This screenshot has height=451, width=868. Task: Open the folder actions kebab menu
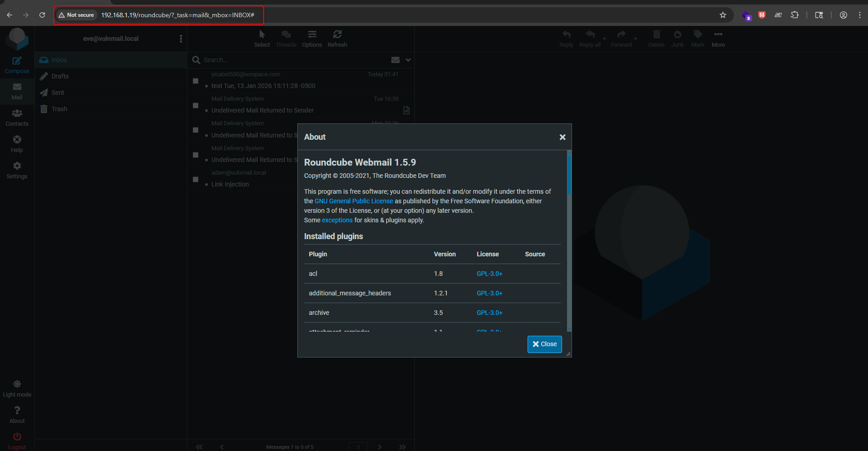click(181, 39)
